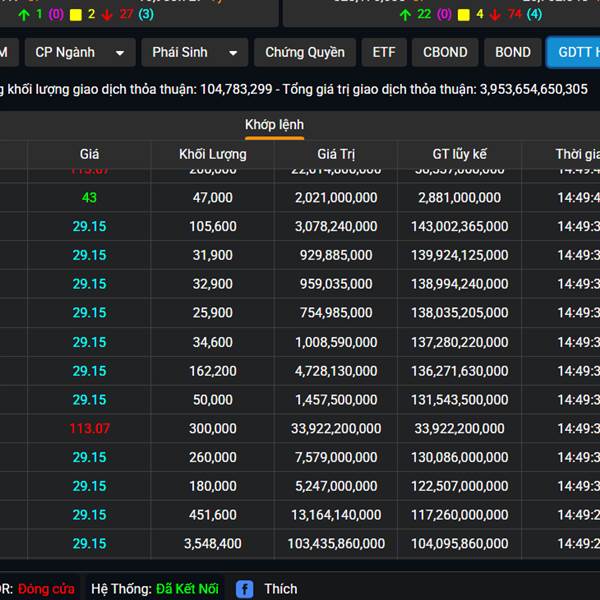Viewport: 600px width, 600px height.
Task: Switch to the Khớp lệnh tab
Action: coord(274,124)
